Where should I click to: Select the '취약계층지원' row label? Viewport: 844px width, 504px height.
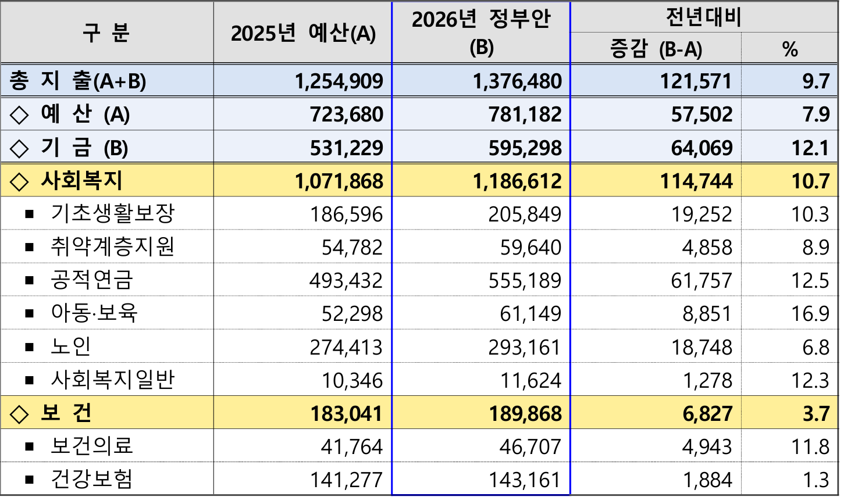click(x=113, y=246)
